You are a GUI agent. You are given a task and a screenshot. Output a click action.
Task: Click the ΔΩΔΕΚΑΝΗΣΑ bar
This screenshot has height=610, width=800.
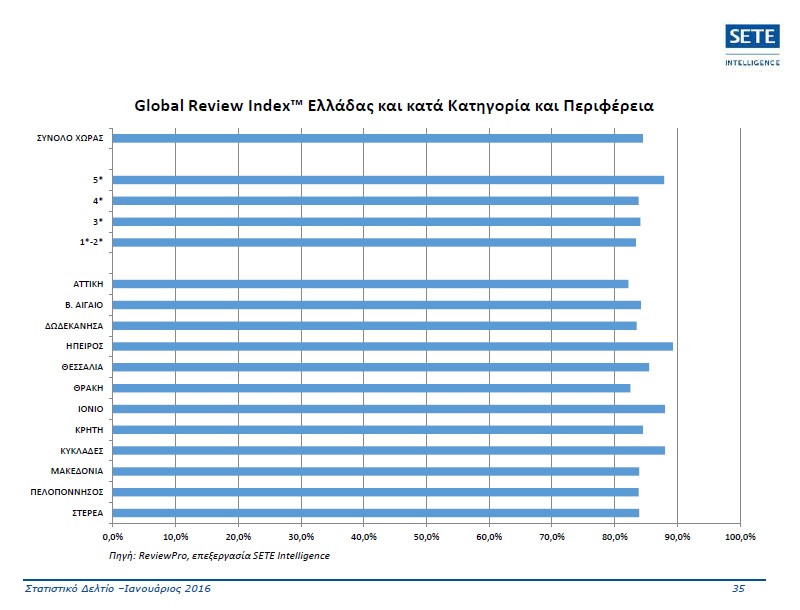pos(374,326)
